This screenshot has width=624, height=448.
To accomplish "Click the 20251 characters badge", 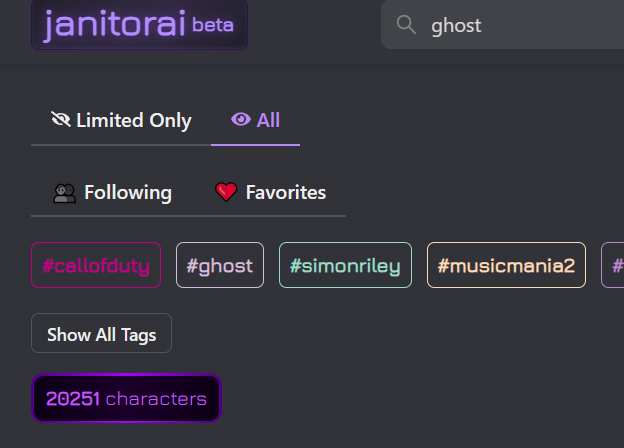I will point(126,399).
